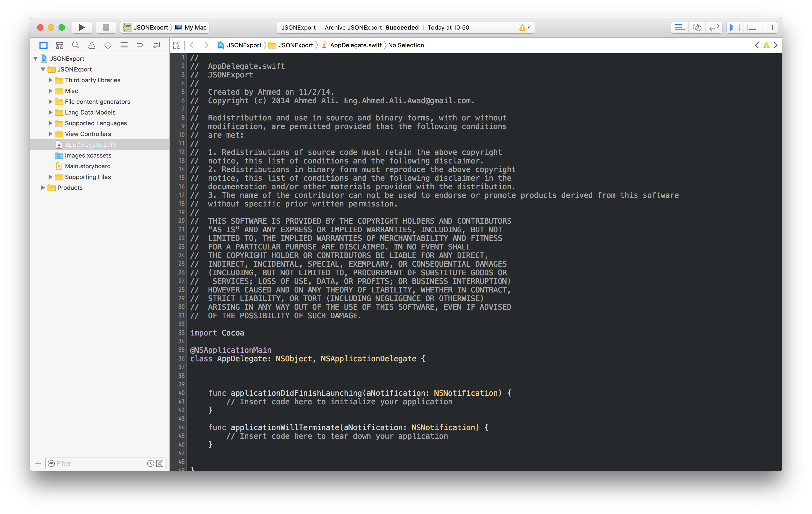Open the Debug navigator
The height and width of the screenshot is (514, 812).
124,45
